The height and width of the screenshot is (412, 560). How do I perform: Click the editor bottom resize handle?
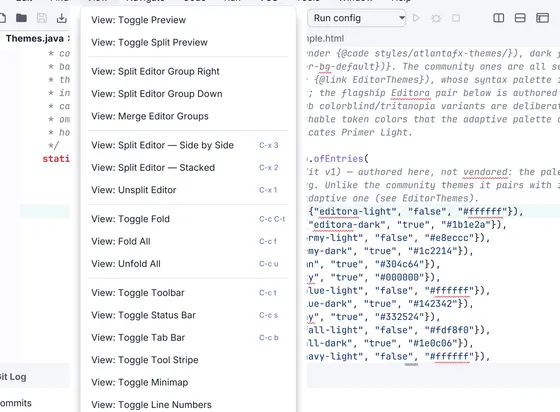[411, 365]
